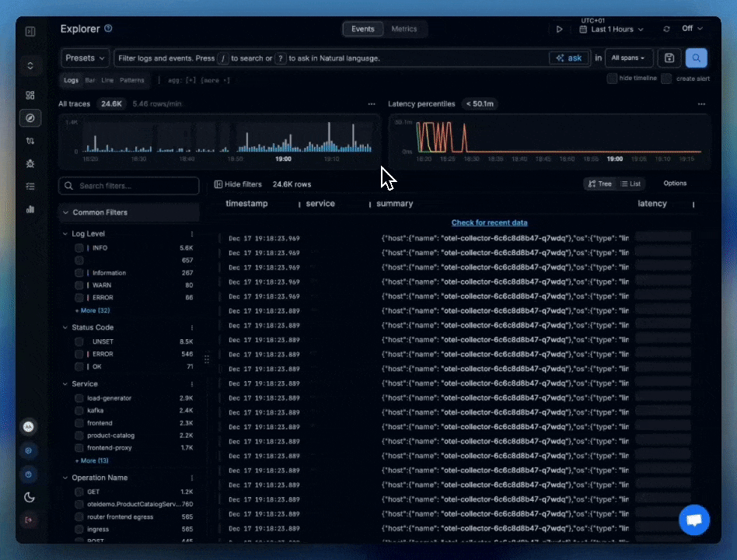
Task: Click the save query disk icon
Action: (669, 58)
